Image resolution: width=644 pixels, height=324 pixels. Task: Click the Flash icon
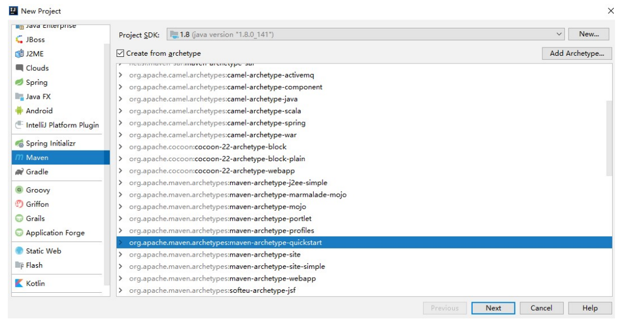[20, 265]
